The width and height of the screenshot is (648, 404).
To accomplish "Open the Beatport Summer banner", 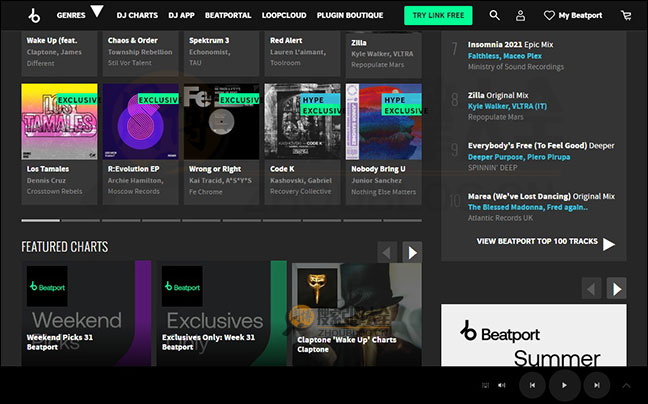I will point(534,335).
